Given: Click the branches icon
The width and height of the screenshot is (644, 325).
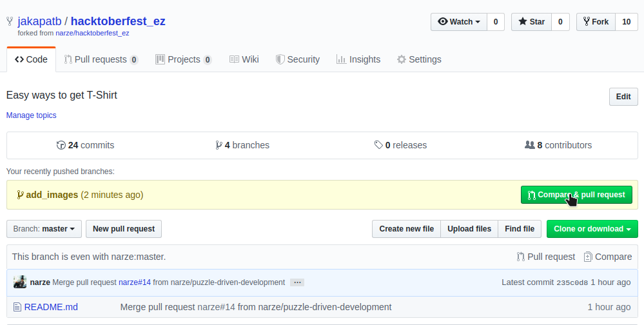Looking at the screenshot, I should [219, 145].
